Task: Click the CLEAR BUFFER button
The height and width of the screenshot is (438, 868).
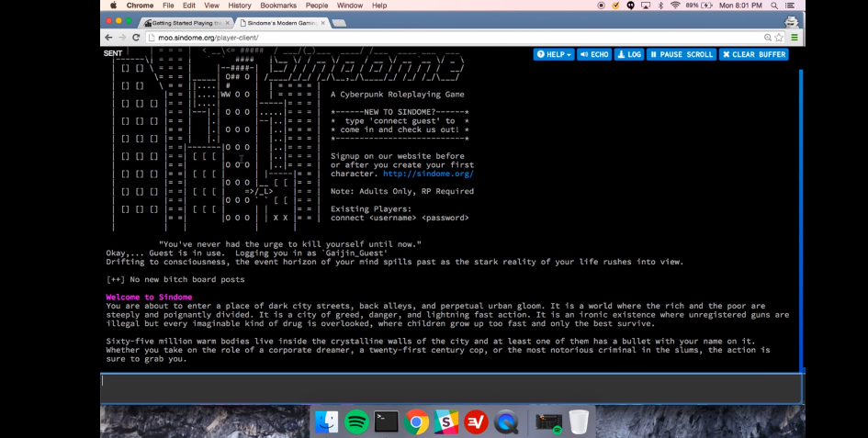Action: pos(753,54)
